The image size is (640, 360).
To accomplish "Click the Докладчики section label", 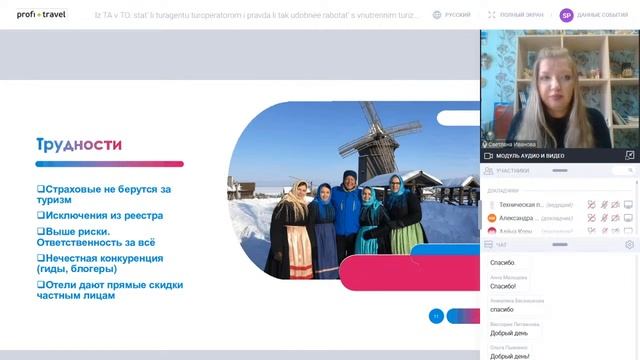I will coord(502,191).
